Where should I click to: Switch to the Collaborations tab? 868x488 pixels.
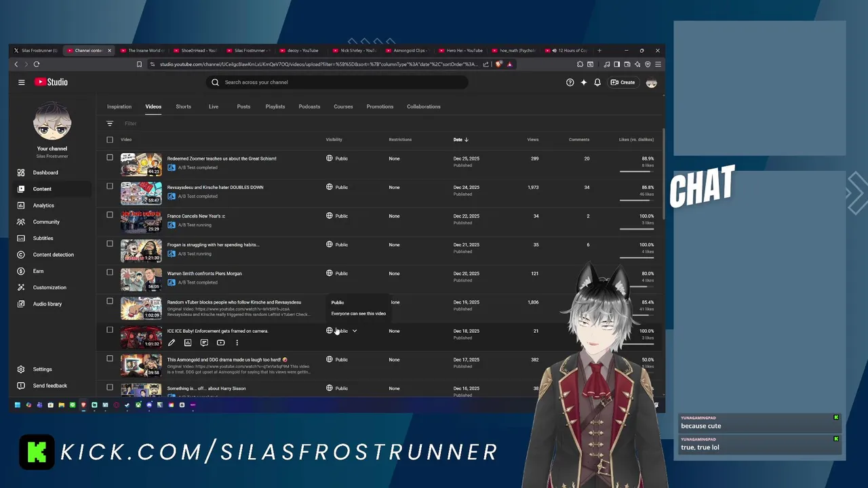tap(424, 106)
